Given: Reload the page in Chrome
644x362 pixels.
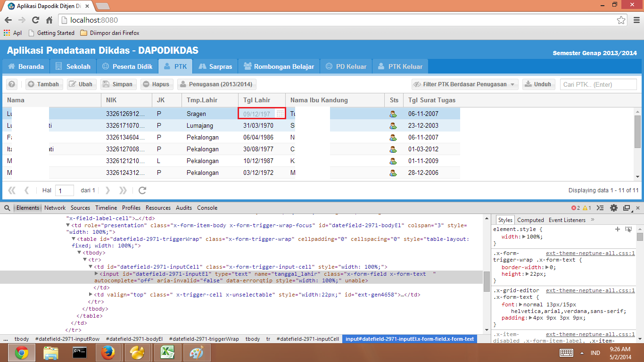Looking at the screenshot, I should [x=35, y=20].
